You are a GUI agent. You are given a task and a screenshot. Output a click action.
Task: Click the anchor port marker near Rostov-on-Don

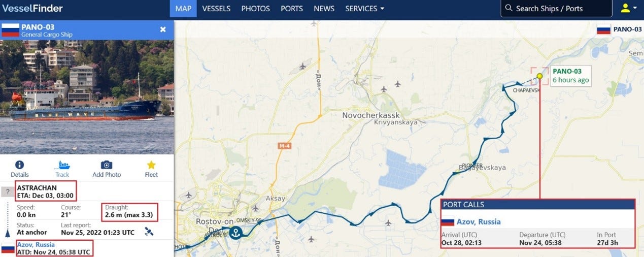click(x=235, y=233)
